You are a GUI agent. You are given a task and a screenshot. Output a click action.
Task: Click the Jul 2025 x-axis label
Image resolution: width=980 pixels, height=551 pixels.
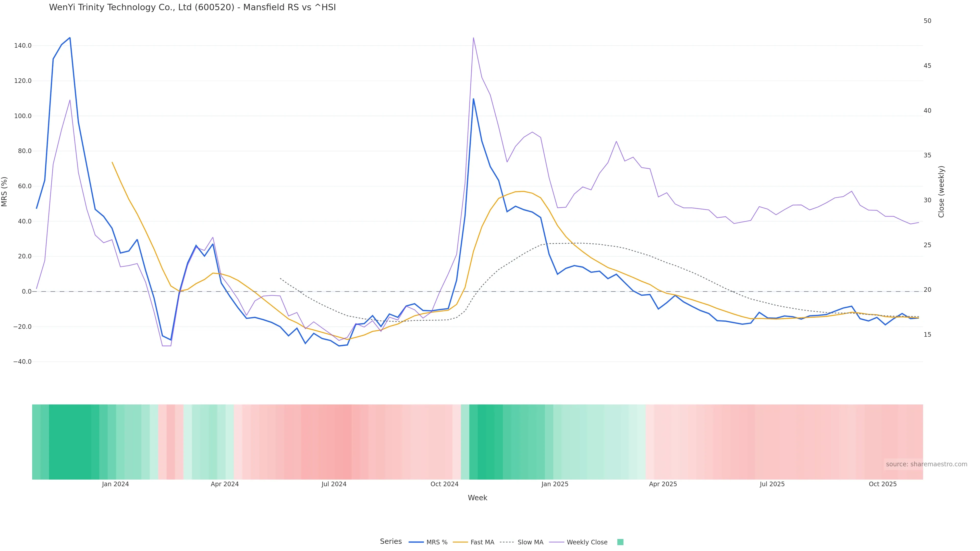(x=772, y=484)
